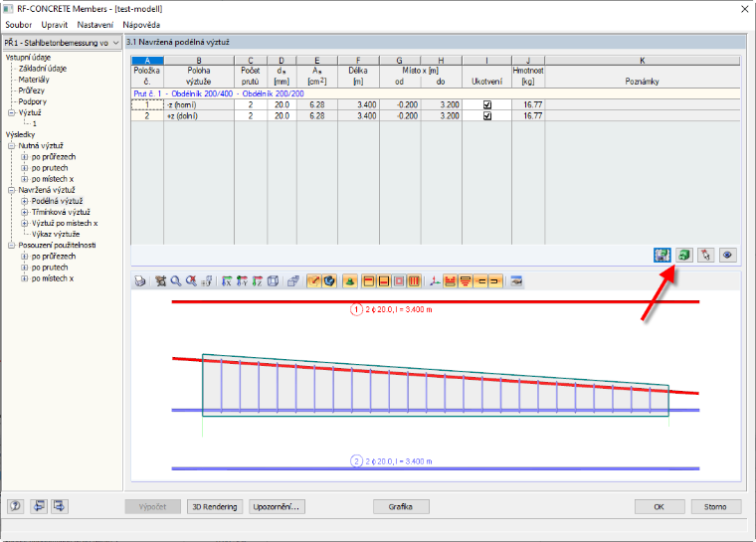Viewport: 756px width, 542px height.
Task: Collapse the Posouzení použitelnosti tree node
Action: (x=12, y=246)
